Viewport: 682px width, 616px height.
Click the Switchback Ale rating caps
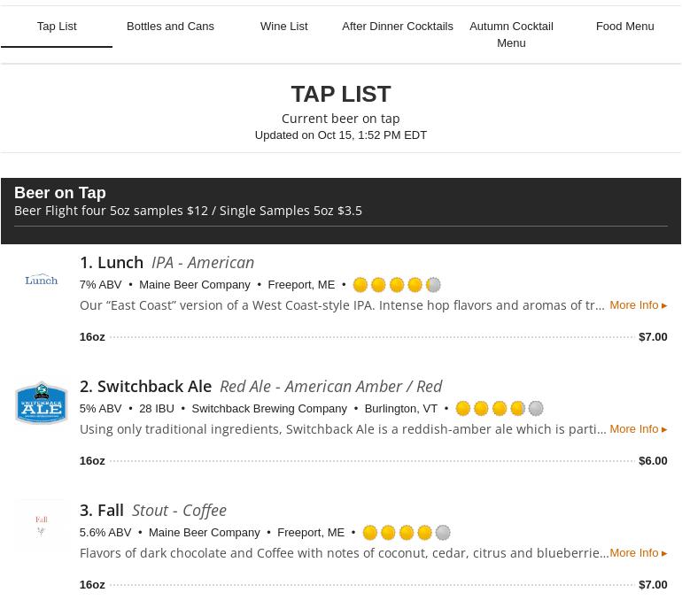pos(499,409)
